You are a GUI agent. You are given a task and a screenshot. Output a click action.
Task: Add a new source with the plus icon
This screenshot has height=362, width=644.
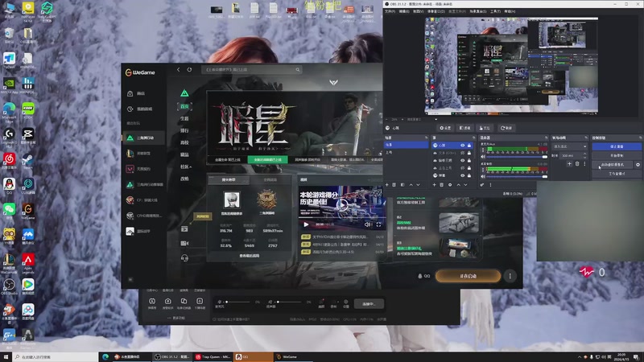click(x=434, y=185)
